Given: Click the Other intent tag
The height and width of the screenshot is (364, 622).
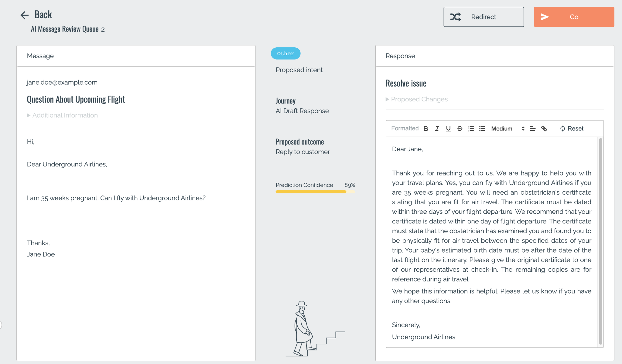Looking at the screenshot, I should pyautogui.click(x=285, y=53).
